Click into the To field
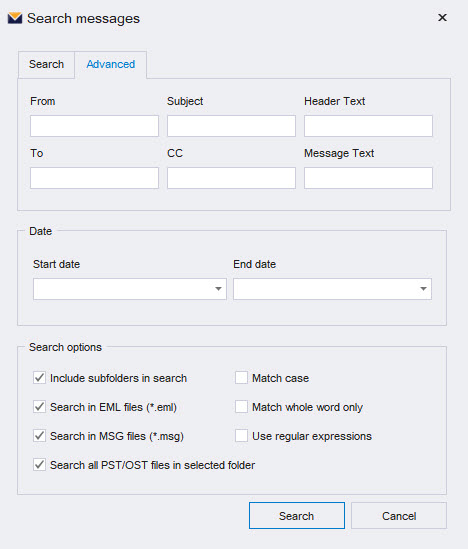The width and height of the screenshot is (468, 549). (94, 178)
